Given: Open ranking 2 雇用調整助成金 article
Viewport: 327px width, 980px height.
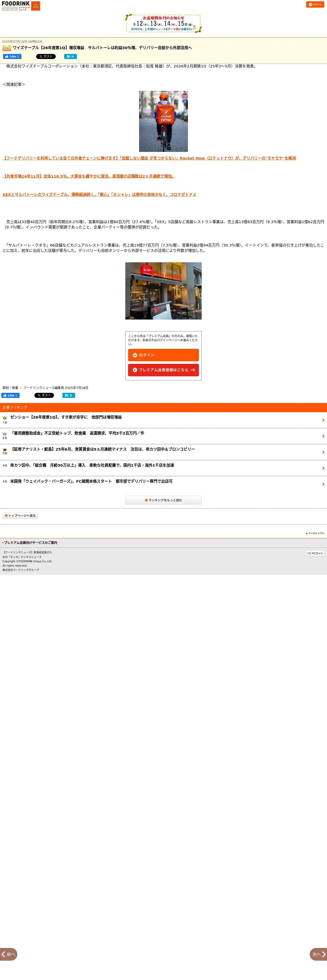Looking at the screenshot, I should click(x=77, y=433).
